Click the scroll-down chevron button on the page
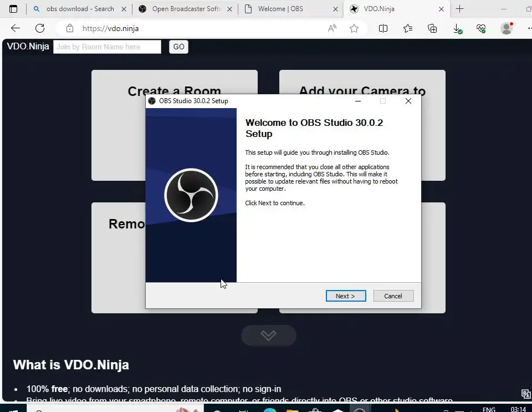Image resolution: width=532 pixels, height=412 pixels. 268,335
